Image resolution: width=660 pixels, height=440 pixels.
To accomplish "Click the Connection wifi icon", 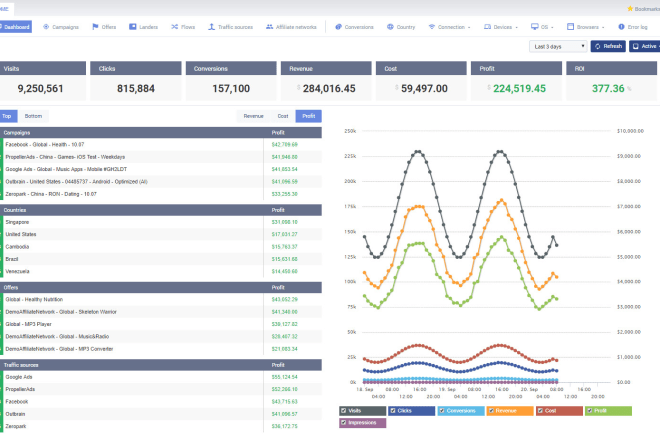I will 431,27.
